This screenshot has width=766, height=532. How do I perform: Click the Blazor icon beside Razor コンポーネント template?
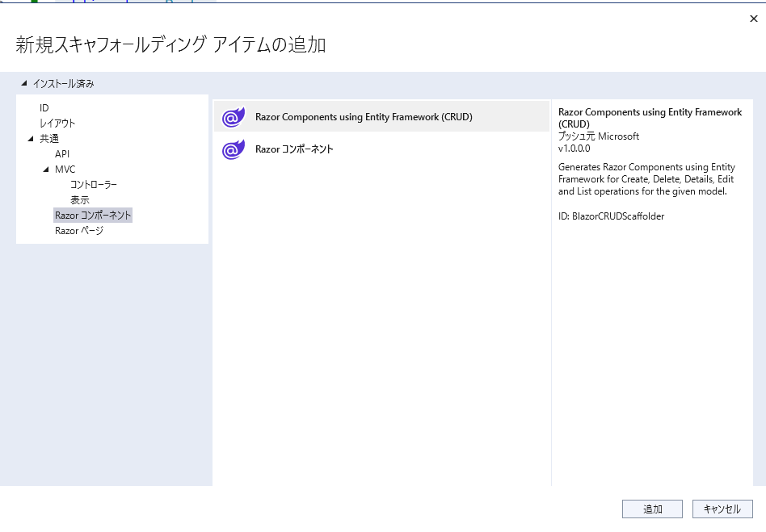[x=233, y=149]
